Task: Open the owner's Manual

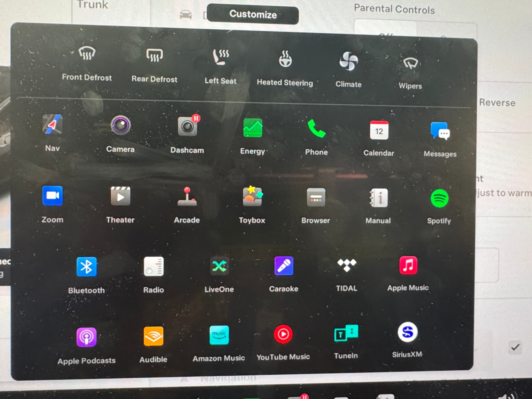Action: 378,206
